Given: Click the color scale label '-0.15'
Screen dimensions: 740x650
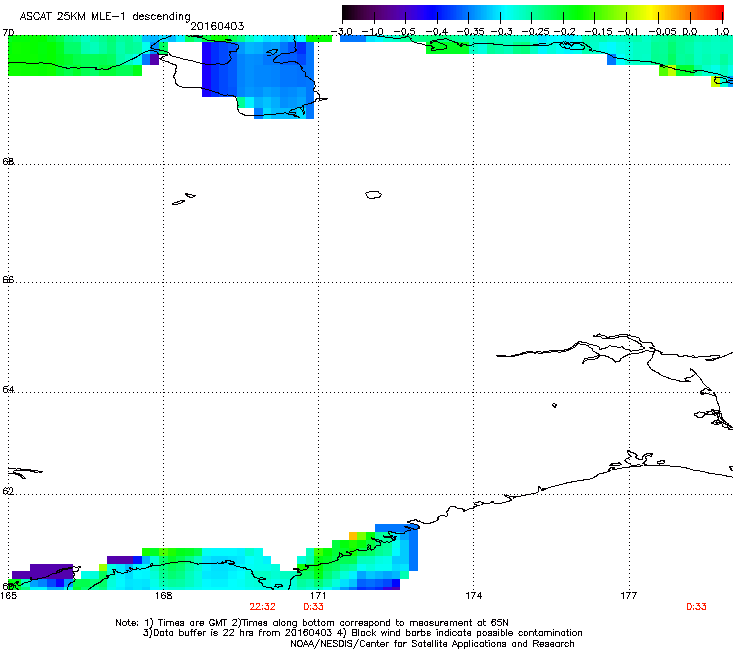Looking at the screenshot, I should [598, 32].
